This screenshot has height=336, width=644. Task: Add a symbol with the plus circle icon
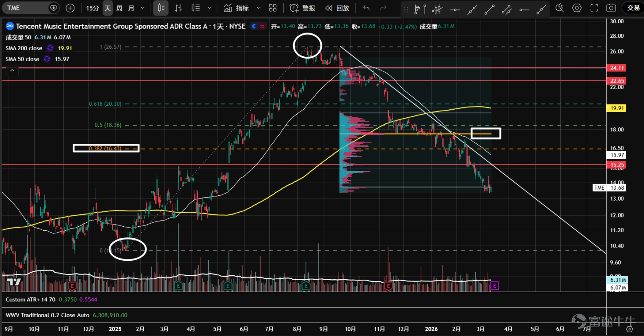click(x=70, y=8)
